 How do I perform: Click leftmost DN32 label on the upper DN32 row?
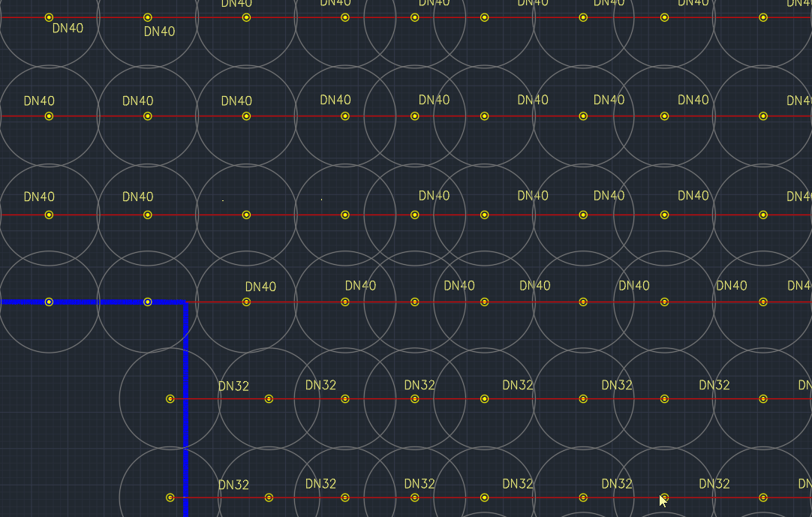(233, 386)
